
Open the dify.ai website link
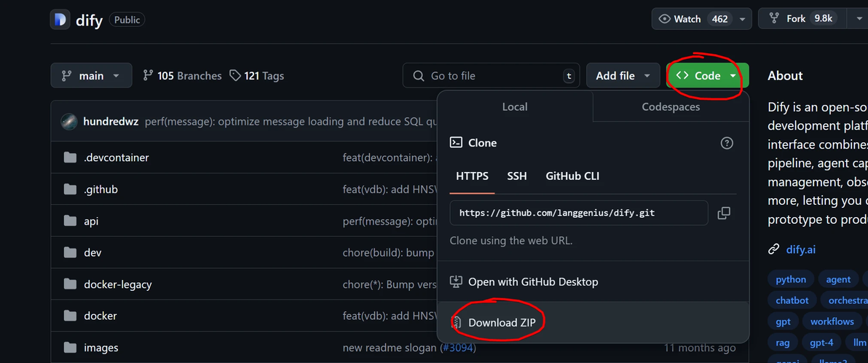tap(800, 249)
